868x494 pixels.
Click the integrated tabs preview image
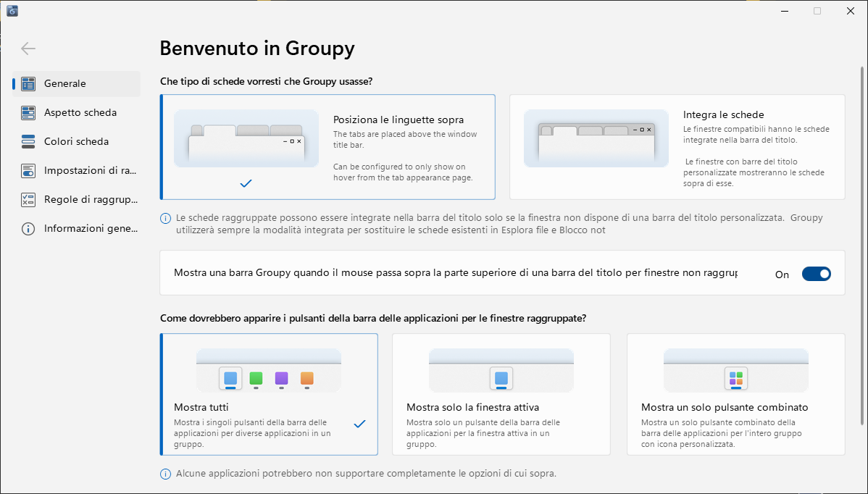[x=596, y=138]
